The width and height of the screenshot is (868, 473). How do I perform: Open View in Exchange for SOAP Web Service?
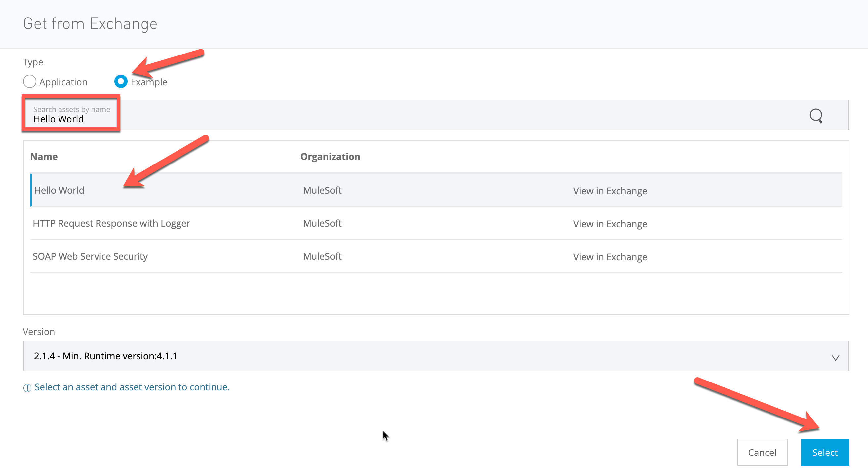(x=610, y=257)
